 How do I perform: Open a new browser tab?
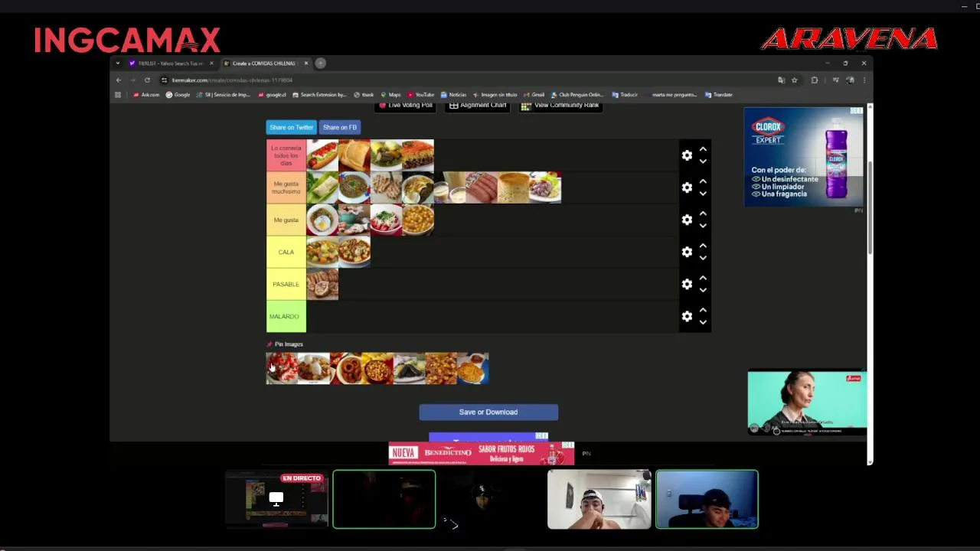pyautogui.click(x=321, y=64)
